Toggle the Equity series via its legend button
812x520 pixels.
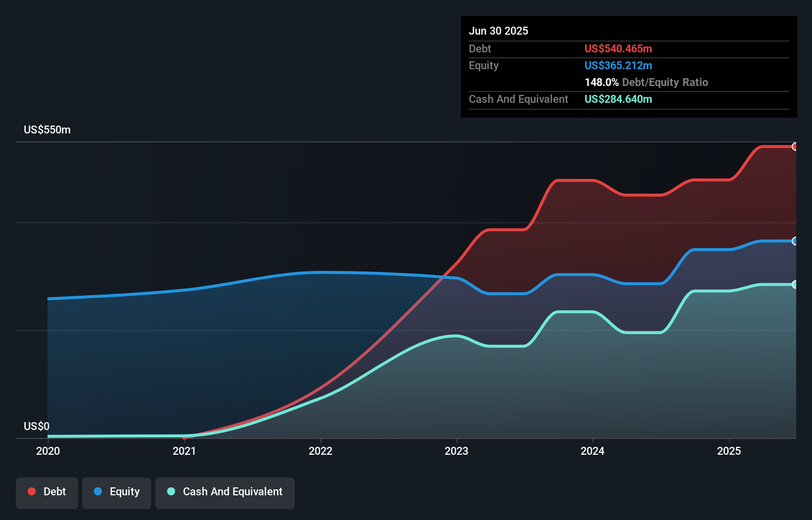[x=116, y=493]
